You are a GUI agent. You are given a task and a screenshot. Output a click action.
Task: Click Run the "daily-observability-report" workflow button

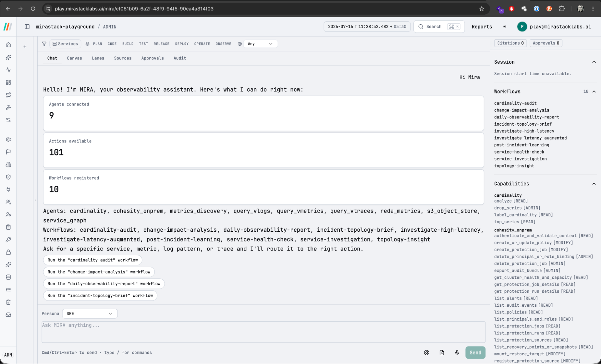tap(104, 284)
